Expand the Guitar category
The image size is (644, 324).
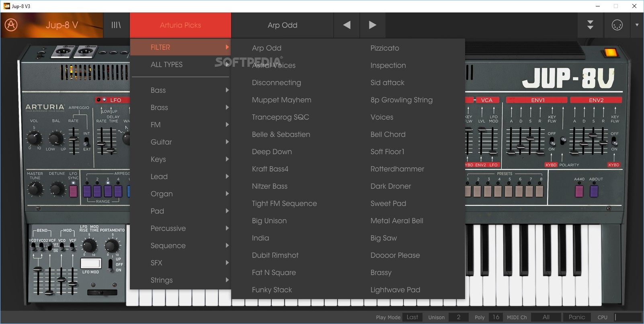180,142
